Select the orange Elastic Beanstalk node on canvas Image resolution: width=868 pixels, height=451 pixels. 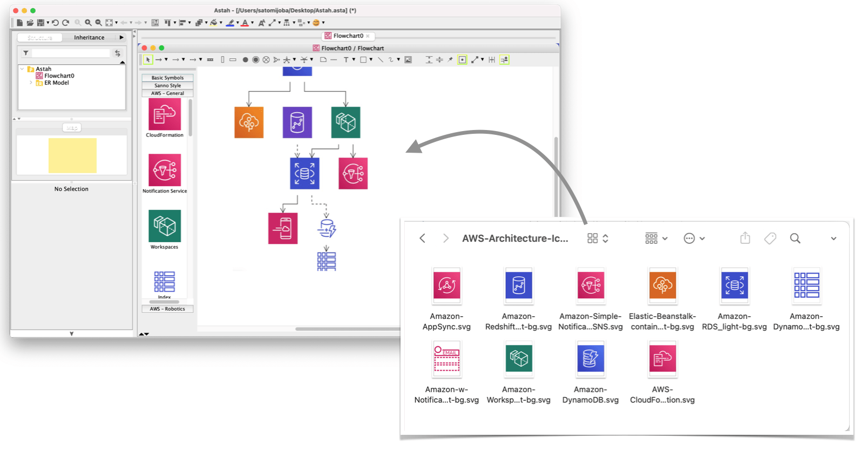pyautogui.click(x=249, y=122)
